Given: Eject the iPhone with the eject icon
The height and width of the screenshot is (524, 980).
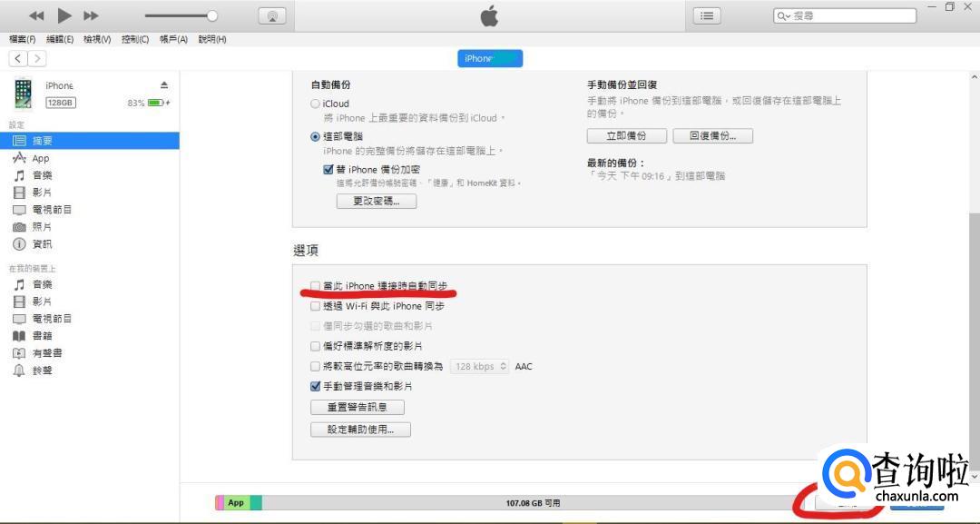Looking at the screenshot, I should [x=163, y=85].
